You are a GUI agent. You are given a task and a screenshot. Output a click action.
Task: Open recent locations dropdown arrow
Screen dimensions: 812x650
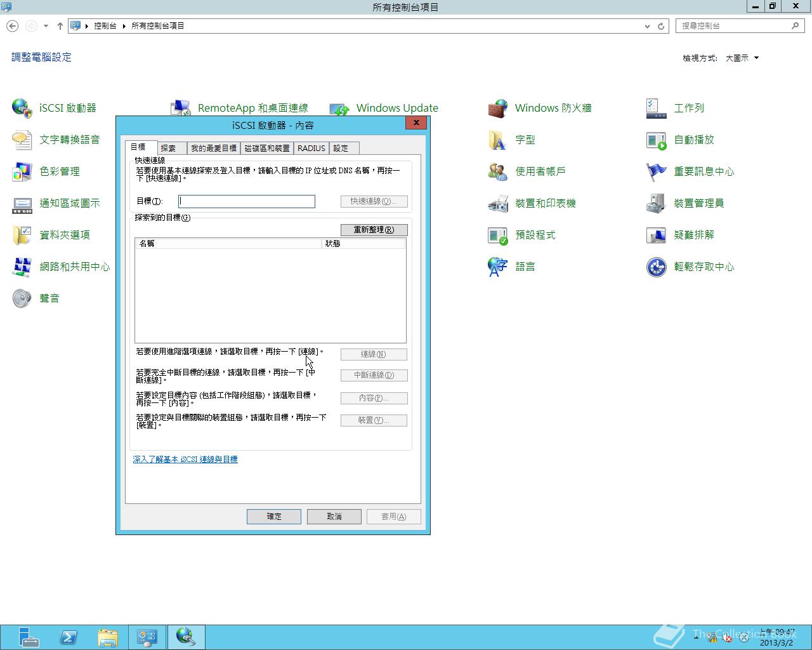[x=46, y=26]
